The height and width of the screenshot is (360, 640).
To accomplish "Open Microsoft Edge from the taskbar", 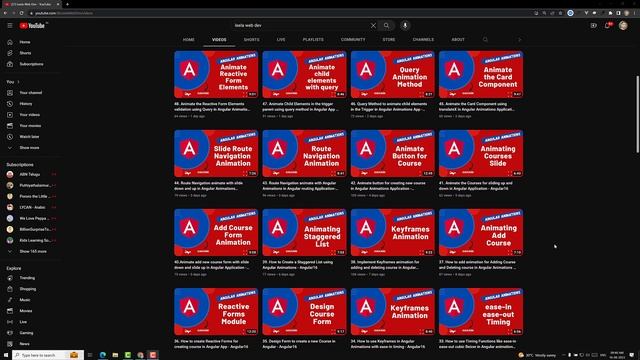I will pos(102,355).
